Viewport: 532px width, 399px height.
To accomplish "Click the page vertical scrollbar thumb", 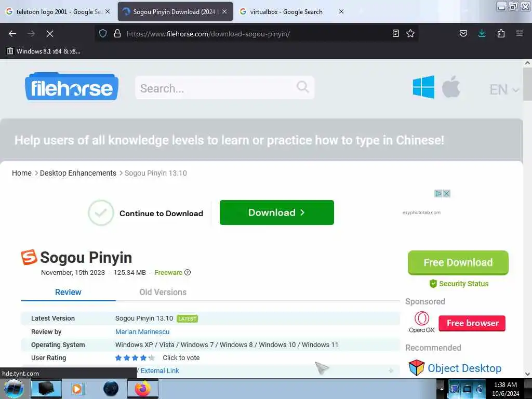I will click(x=527, y=84).
